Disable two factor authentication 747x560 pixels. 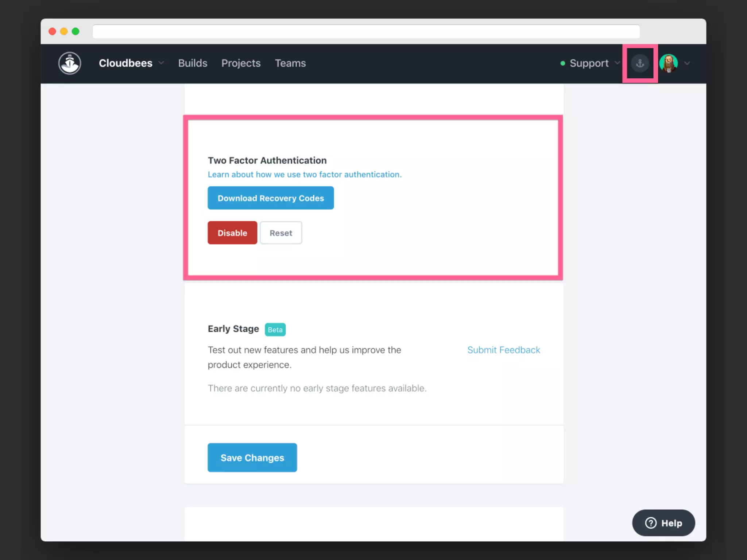(x=232, y=233)
